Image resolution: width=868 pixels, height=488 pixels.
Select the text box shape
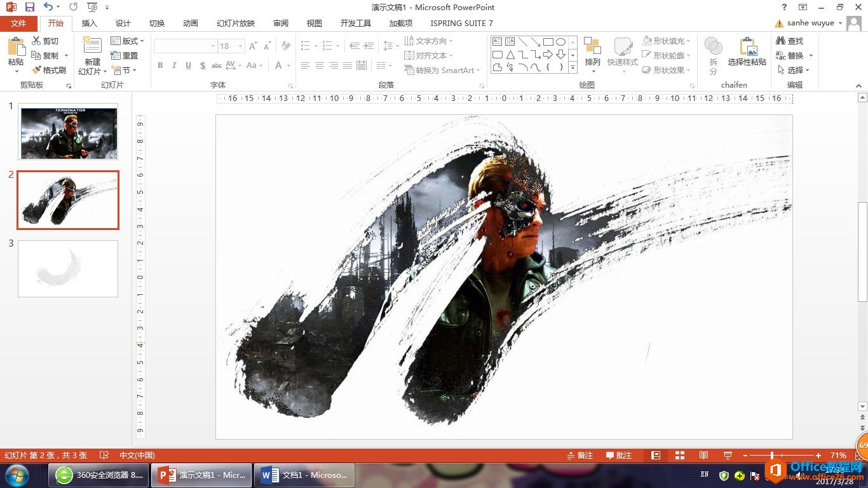coord(498,42)
